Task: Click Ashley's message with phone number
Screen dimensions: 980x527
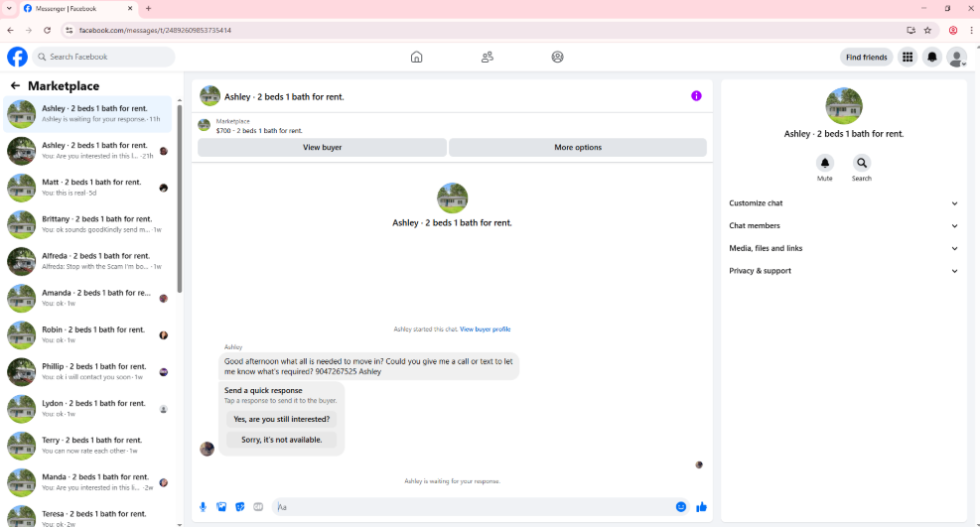Action: [368, 366]
